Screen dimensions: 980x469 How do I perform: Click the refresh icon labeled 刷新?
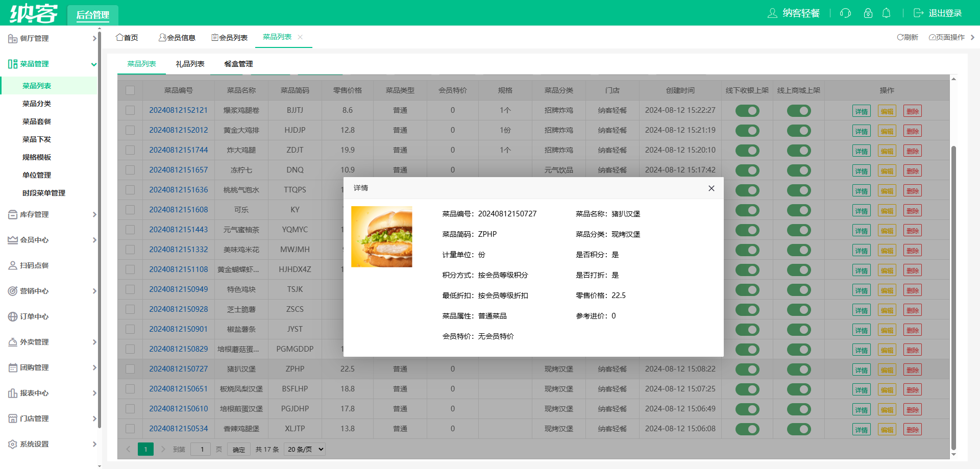[x=900, y=37]
